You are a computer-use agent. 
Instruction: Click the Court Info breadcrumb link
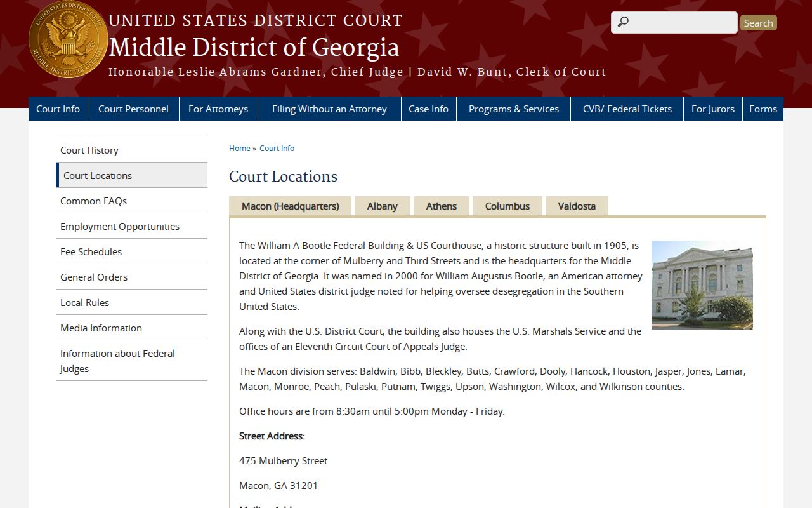[277, 148]
